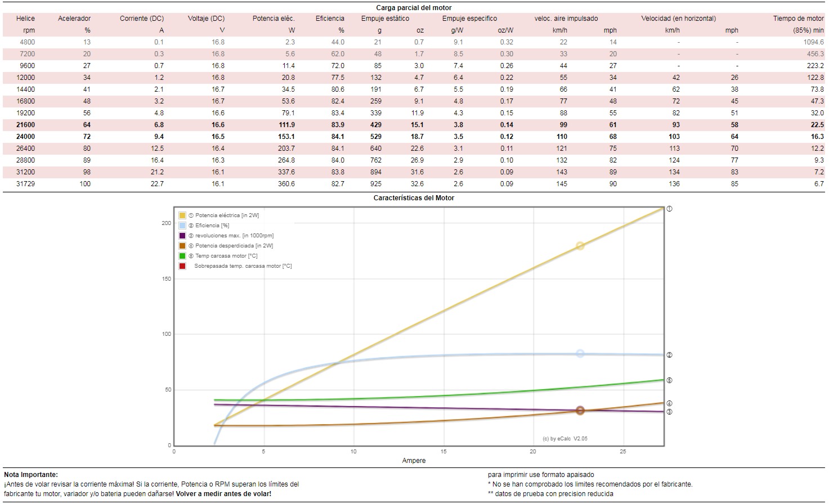Image resolution: width=829 pixels, height=504 pixels.
Task: Click the purple revoluciones max. legend swatch
Action: tap(182, 236)
